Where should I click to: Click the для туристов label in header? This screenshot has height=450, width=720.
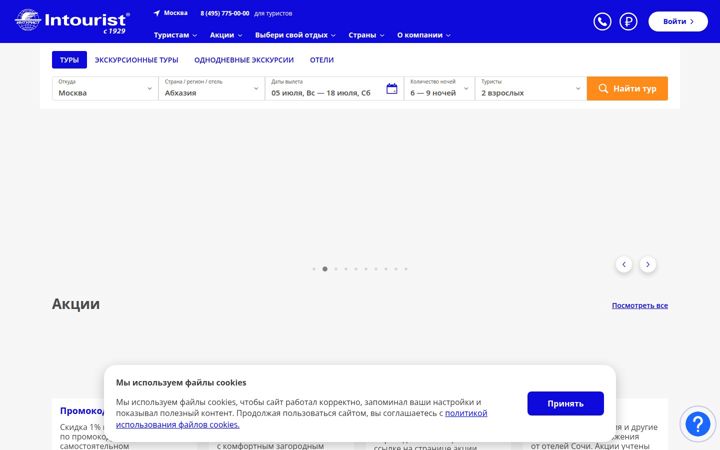click(x=273, y=13)
